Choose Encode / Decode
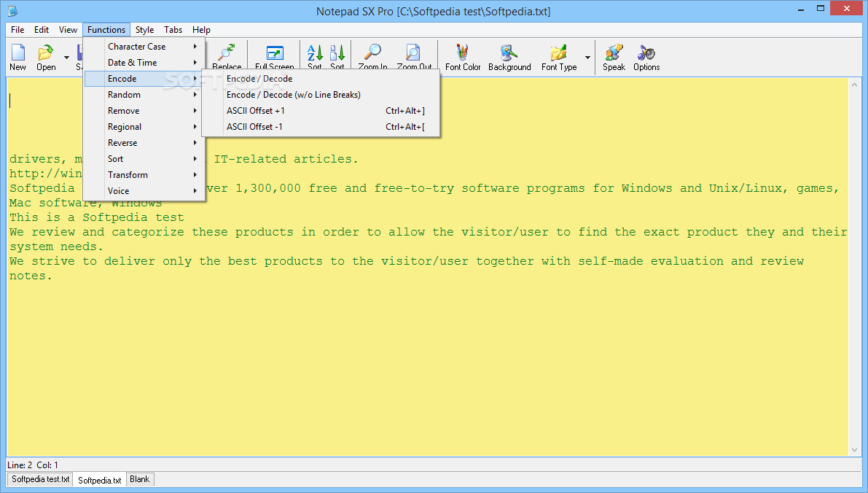This screenshot has width=868, height=493. 321,79
